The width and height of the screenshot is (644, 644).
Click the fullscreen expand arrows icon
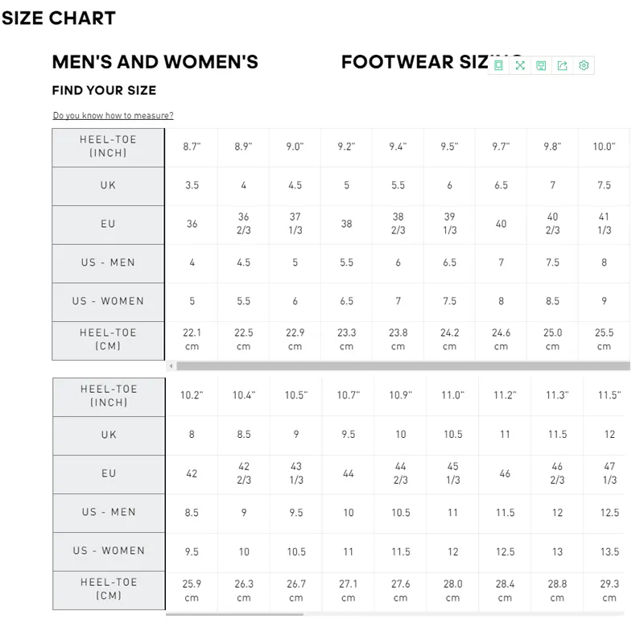pyautogui.click(x=520, y=65)
